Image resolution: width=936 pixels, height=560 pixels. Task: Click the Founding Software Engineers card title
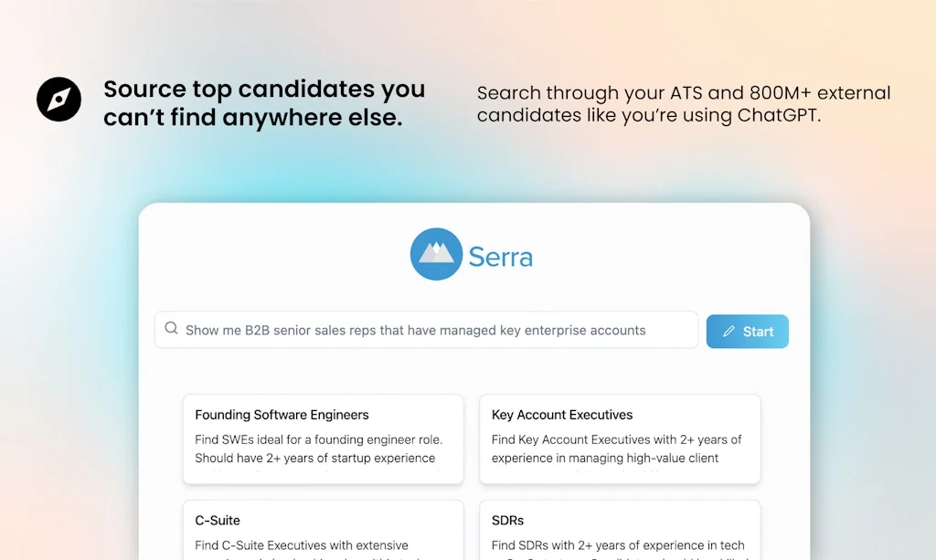282,415
